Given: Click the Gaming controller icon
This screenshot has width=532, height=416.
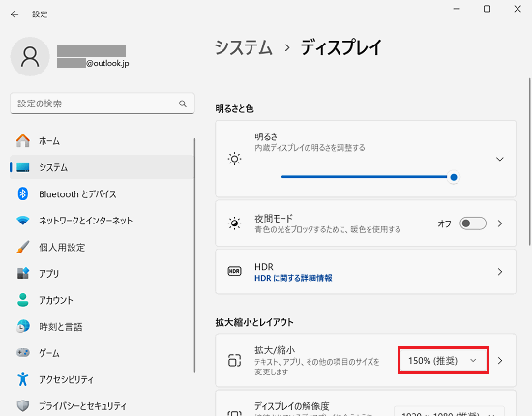Looking at the screenshot, I should click(x=23, y=353).
